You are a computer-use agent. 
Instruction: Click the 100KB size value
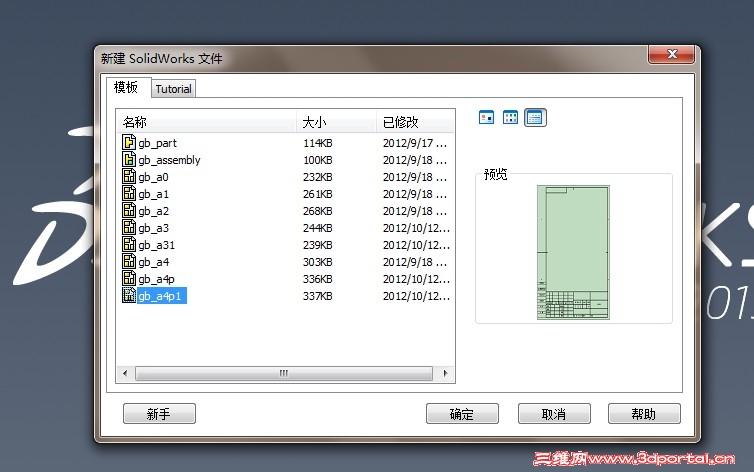317,160
